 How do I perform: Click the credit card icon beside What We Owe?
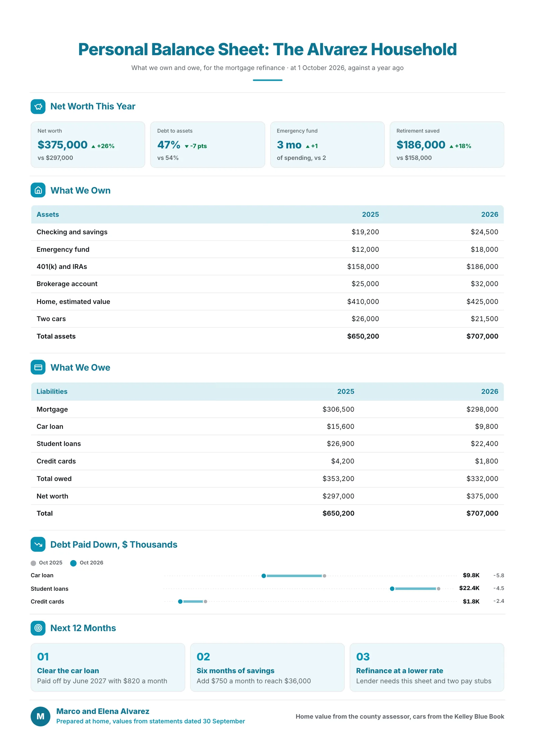click(x=38, y=367)
